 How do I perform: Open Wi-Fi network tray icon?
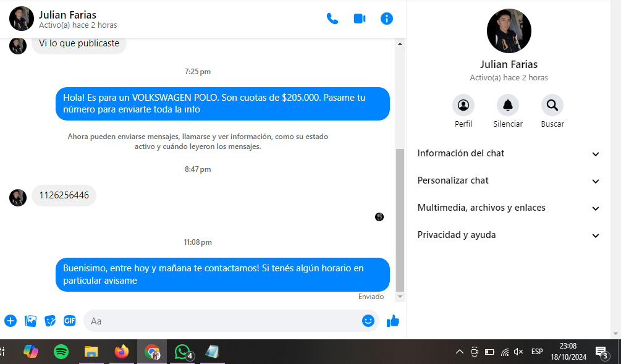tap(505, 351)
